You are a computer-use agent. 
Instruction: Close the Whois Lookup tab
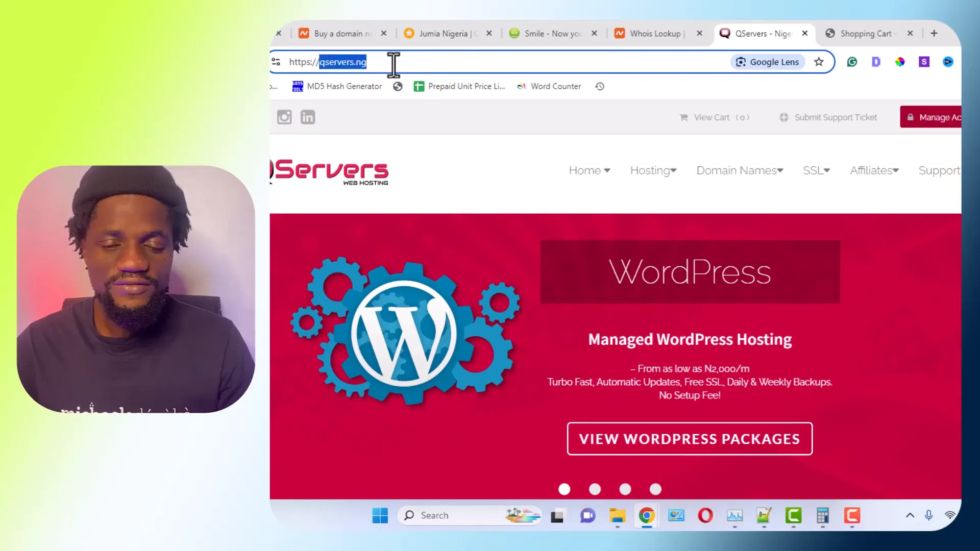pyautogui.click(x=699, y=33)
